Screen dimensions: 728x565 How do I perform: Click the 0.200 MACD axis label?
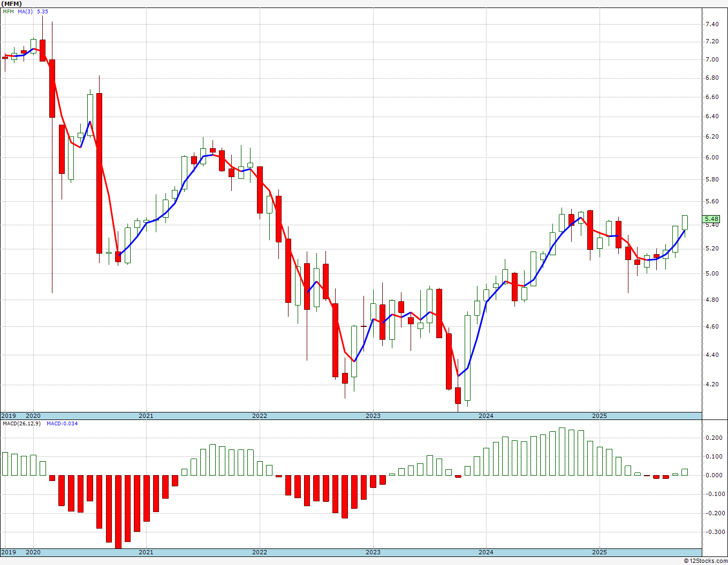coord(714,438)
